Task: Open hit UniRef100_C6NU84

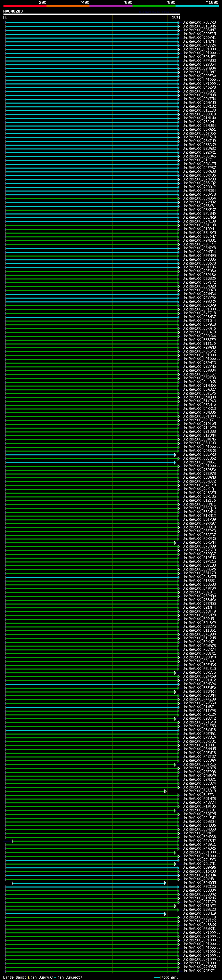Action: [x=199, y=125]
